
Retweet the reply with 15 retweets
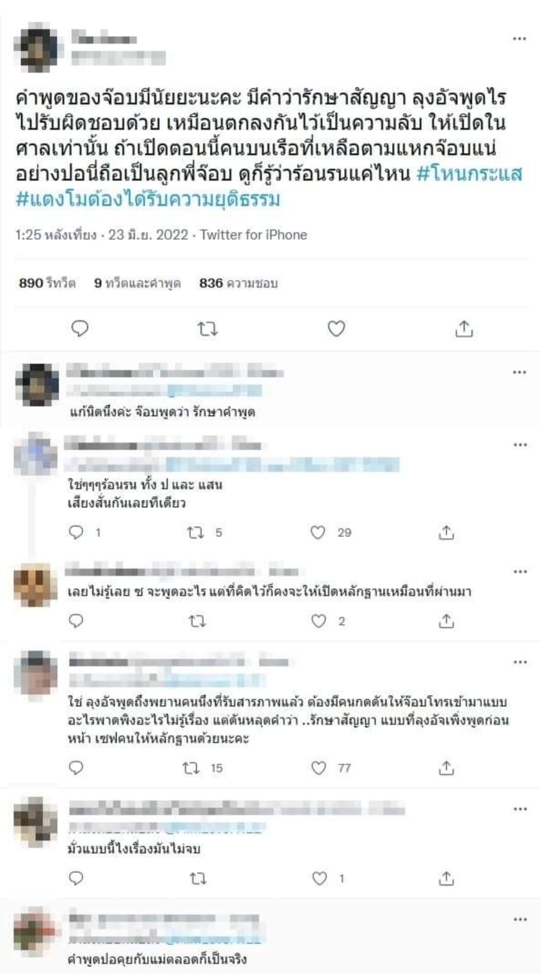[191, 768]
